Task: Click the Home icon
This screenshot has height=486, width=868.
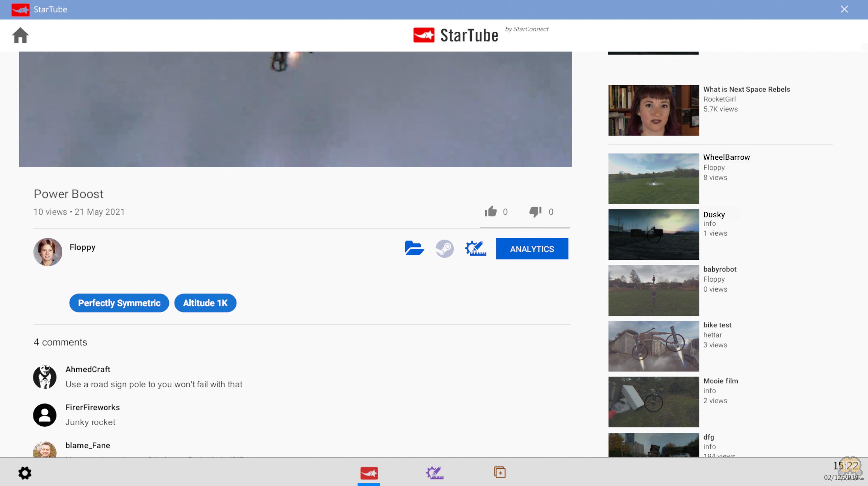Action: (x=20, y=35)
